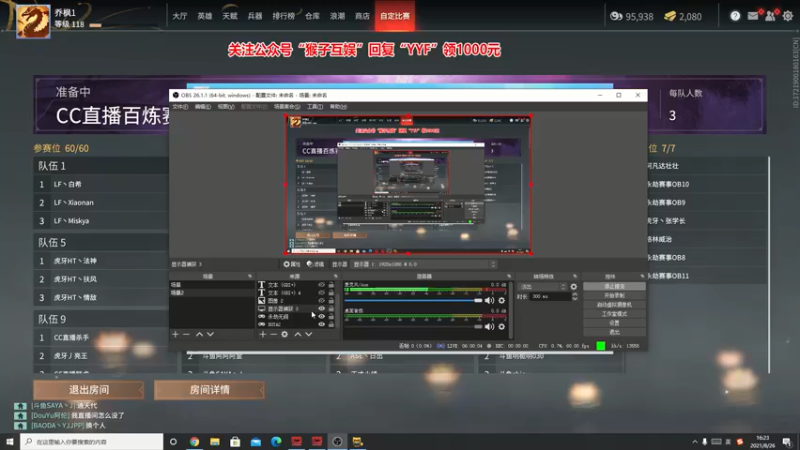Open game friends icon
The width and height of the screenshot is (800, 450).
coord(770,16)
